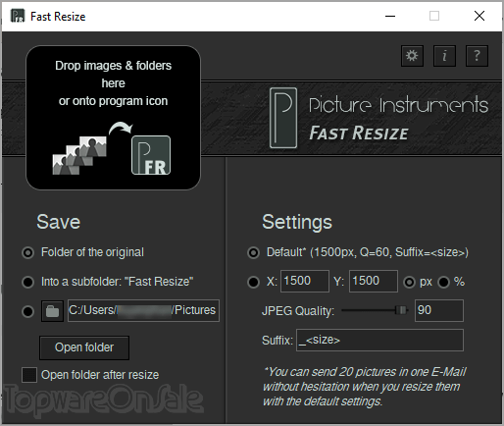
Task: Click the folder browse icon
Action: click(x=52, y=311)
